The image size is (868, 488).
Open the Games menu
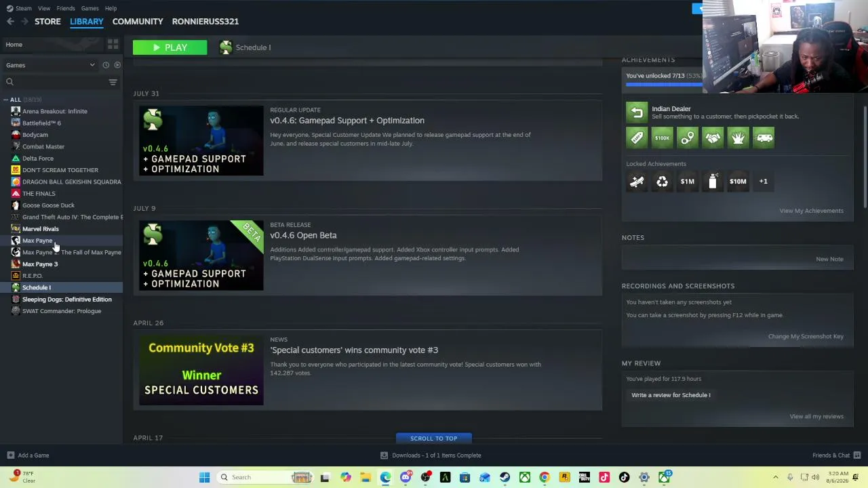pos(90,8)
